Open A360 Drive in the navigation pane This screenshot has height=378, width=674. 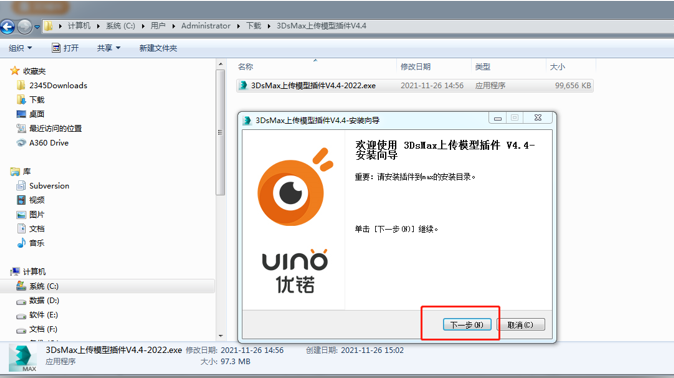(43, 143)
